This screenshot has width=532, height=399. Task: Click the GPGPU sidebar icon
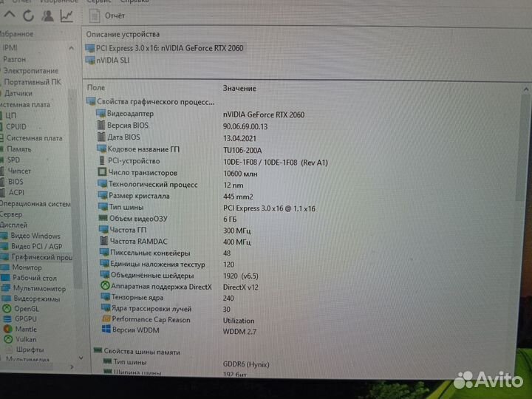[7, 319]
